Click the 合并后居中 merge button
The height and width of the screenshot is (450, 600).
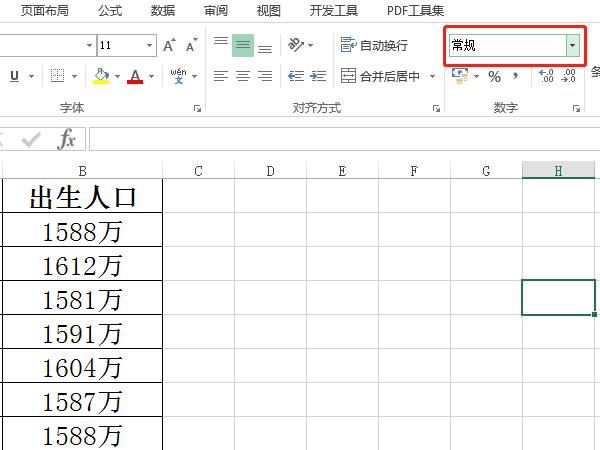click(380, 76)
